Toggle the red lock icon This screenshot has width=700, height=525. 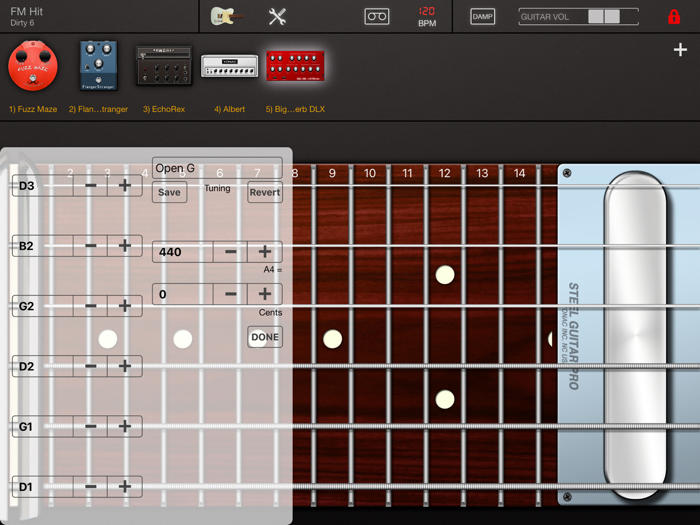674,17
